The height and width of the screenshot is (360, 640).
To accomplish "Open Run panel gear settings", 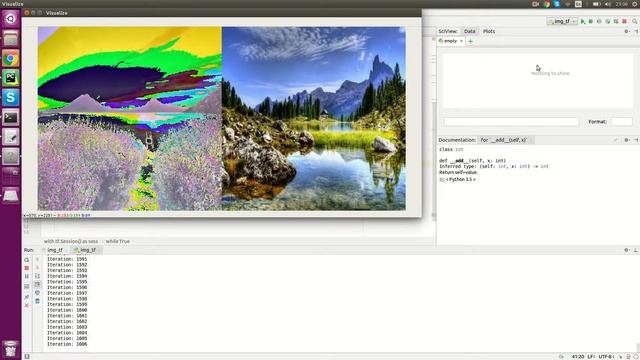I will (627, 250).
